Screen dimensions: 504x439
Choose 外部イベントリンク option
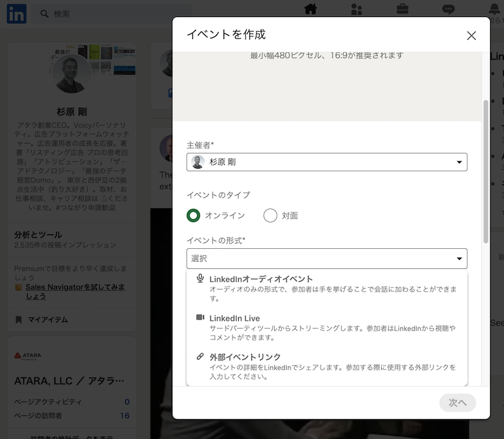(x=326, y=367)
